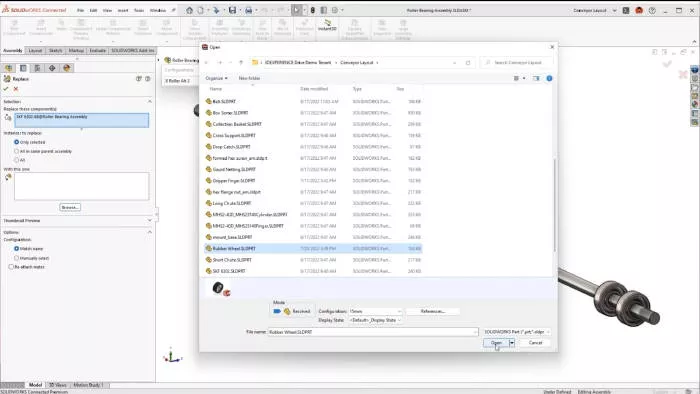Click the Open button's dropdown arrow
This screenshot has width=700, height=394.
[512, 343]
